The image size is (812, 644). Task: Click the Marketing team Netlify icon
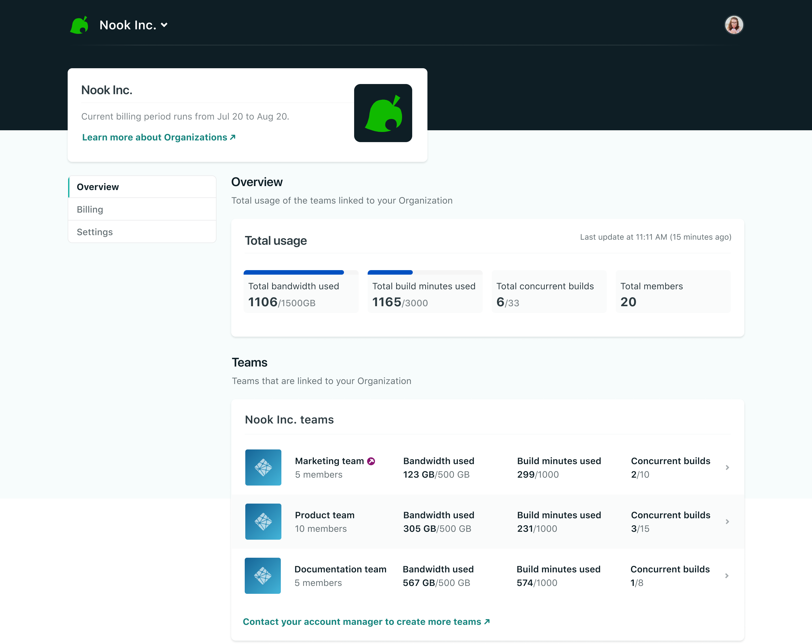point(263,467)
